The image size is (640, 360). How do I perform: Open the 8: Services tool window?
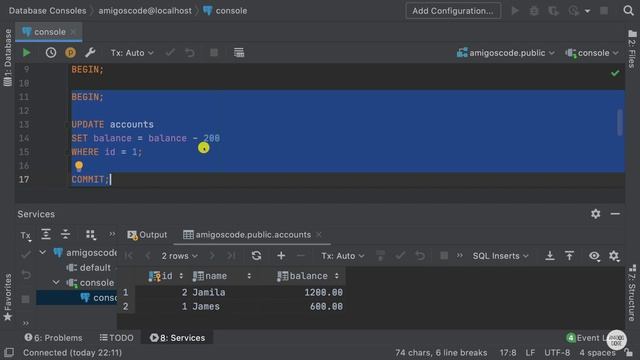click(x=177, y=338)
